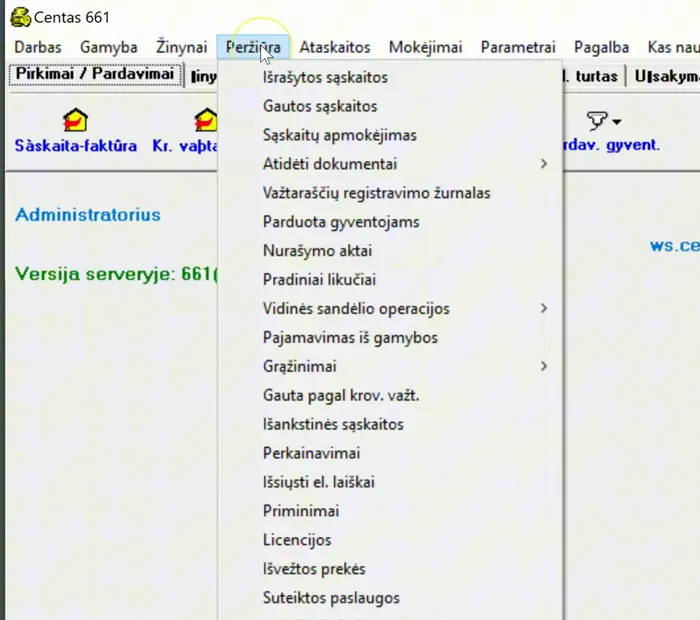Switch to the turtas tab
The height and width of the screenshot is (620, 700).
click(x=594, y=76)
